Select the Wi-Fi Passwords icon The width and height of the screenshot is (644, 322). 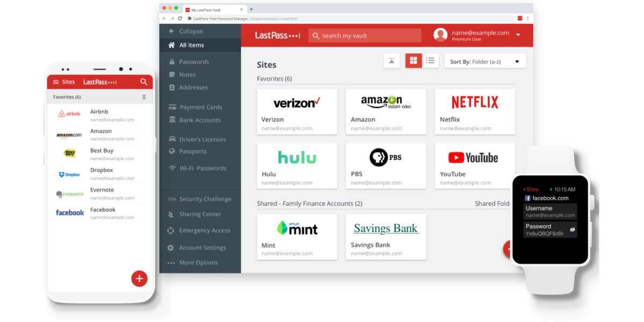click(x=172, y=168)
